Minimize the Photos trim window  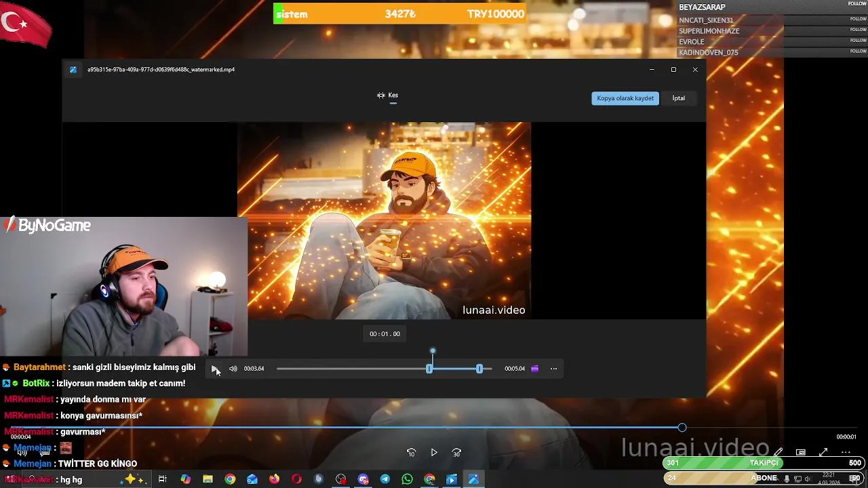652,69
